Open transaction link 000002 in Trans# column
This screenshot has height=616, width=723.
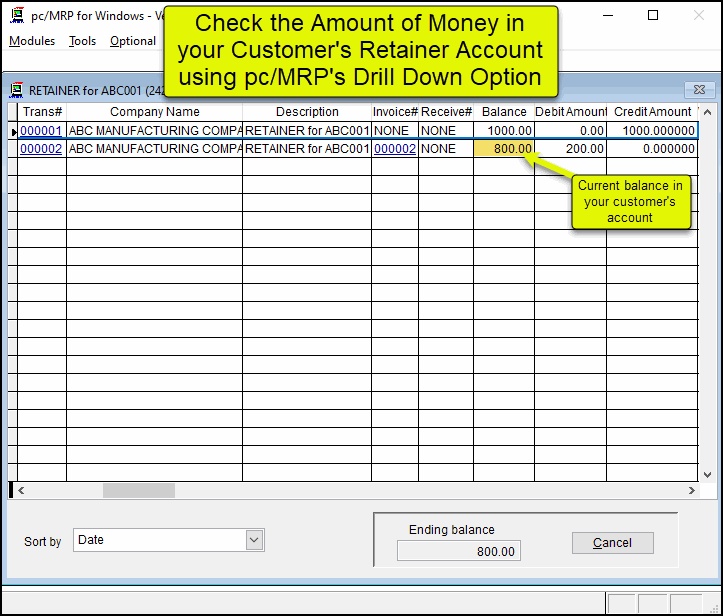pos(41,148)
